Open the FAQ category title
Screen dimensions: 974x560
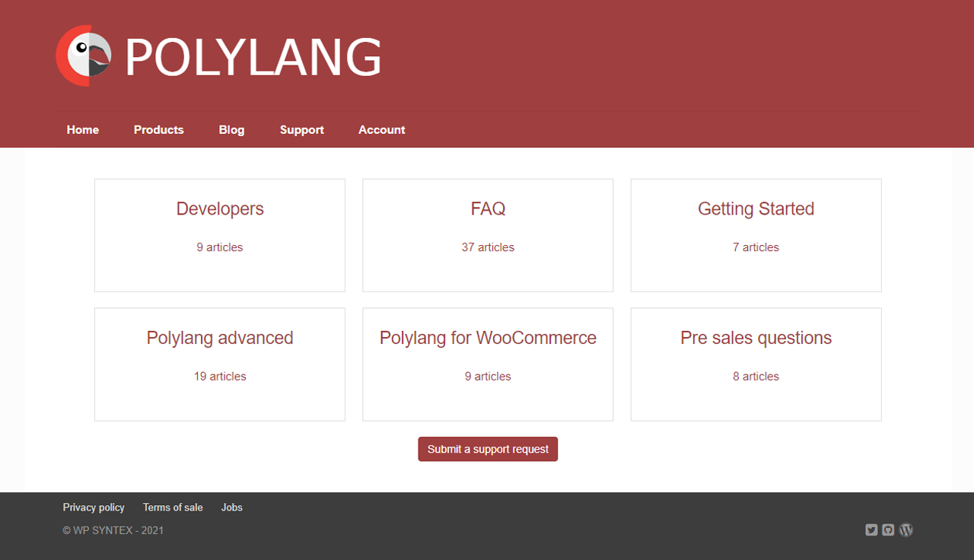(488, 209)
